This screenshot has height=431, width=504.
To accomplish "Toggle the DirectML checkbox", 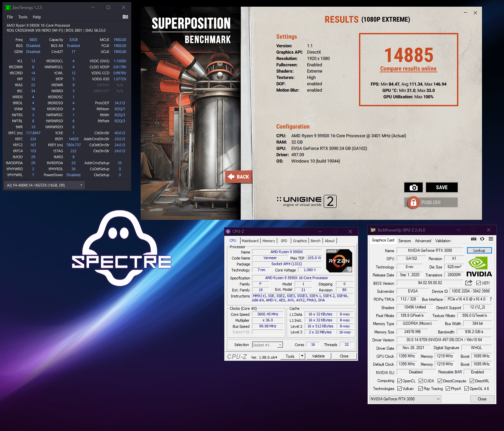I will click(x=472, y=381).
